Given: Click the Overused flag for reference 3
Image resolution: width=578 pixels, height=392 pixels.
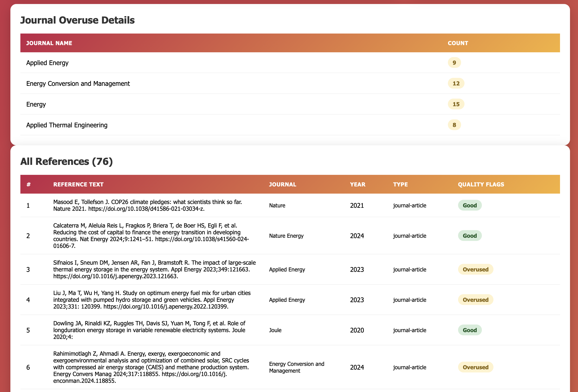Looking at the screenshot, I should click(475, 269).
